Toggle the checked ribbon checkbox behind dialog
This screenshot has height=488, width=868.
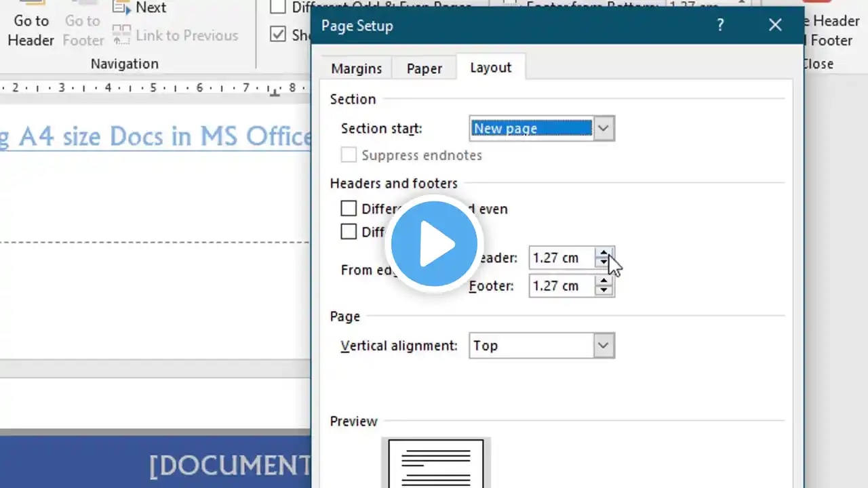point(277,34)
